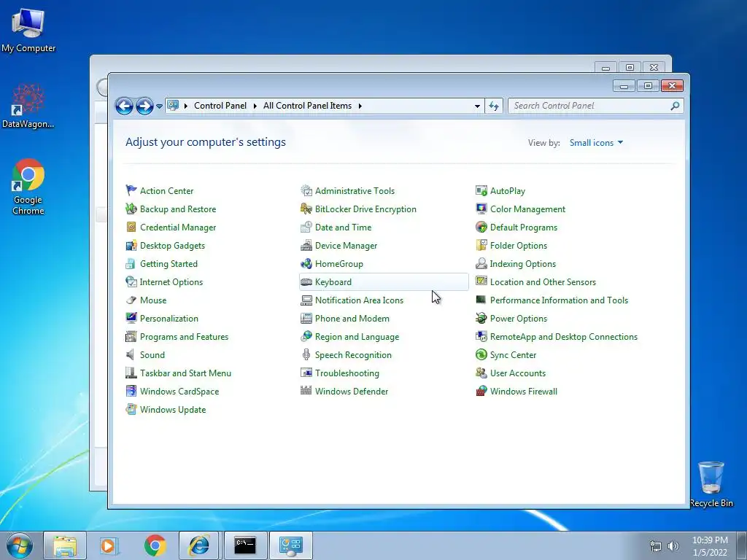Click the Control Panel breadcrumb segment
The height and width of the screenshot is (560, 747).
tap(220, 106)
